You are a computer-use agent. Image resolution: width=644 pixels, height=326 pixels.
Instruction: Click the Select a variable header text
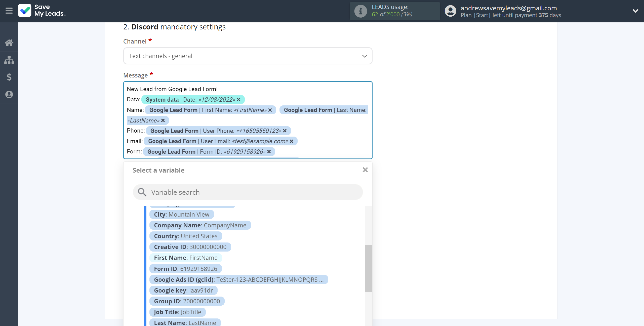(x=158, y=170)
